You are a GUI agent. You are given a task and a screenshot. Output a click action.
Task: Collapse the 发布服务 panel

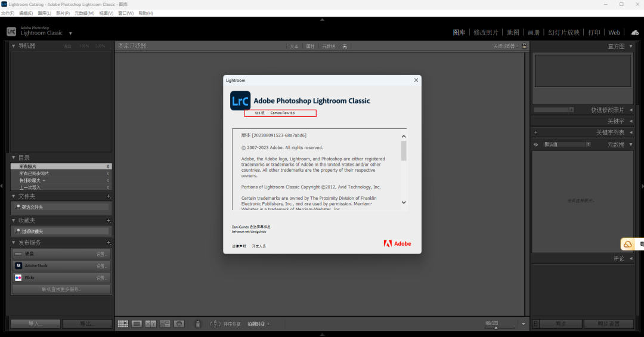point(14,243)
